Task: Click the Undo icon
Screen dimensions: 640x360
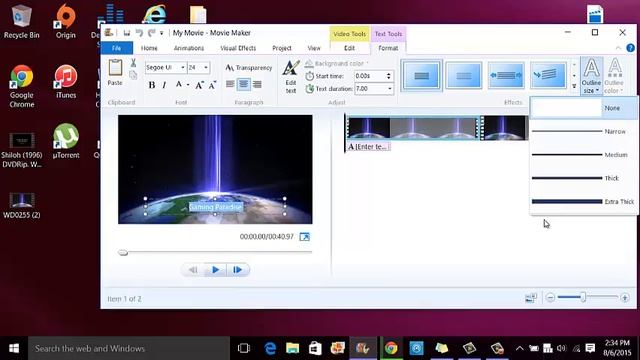Action: [x=139, y=33]
